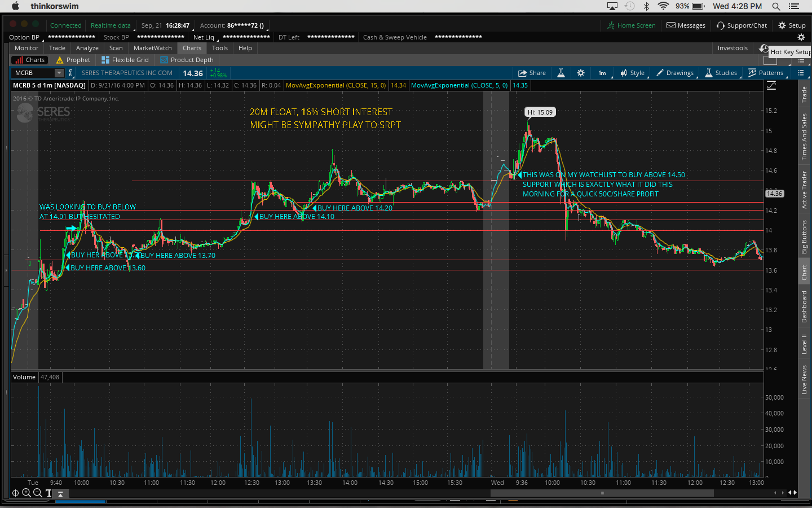Open the Studies menu
The image size is (812, 508).
(721, 73)
